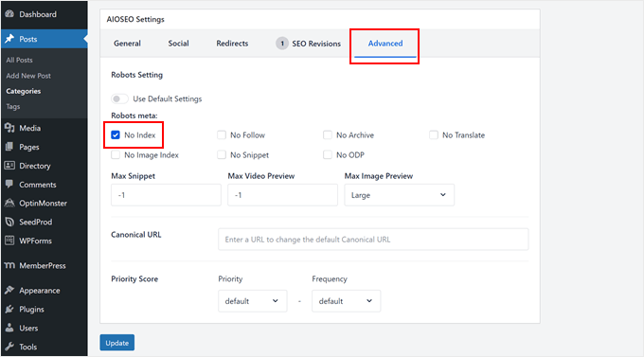644x357 pixels.
Task: Click the Canonical URL input field
Action: 373,239
